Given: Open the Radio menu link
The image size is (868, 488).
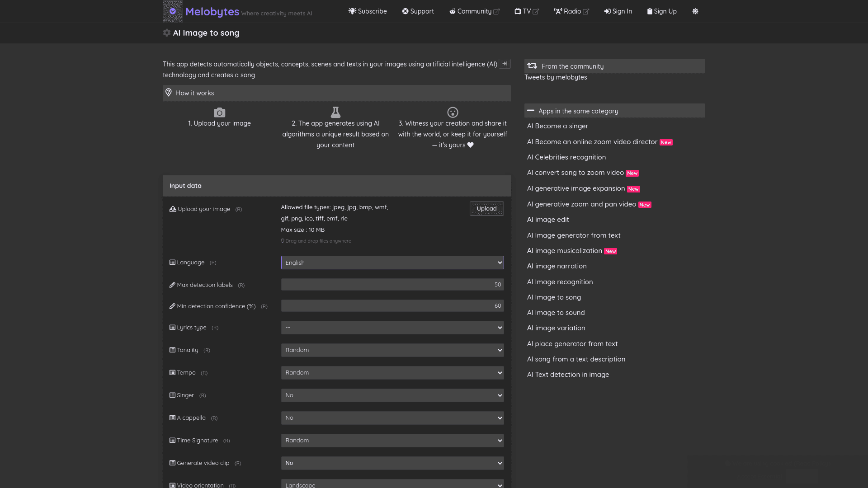Looking at the screenshot, I should click(x=571, y=11).
